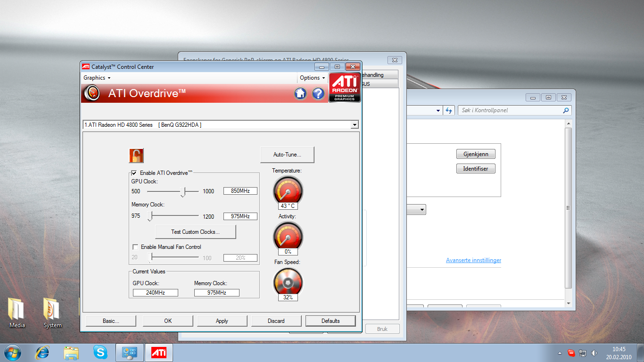The image size is (644, 362).
Task: Click the current Memory Clock 975MHz value
Action: (x=217, y=293)
